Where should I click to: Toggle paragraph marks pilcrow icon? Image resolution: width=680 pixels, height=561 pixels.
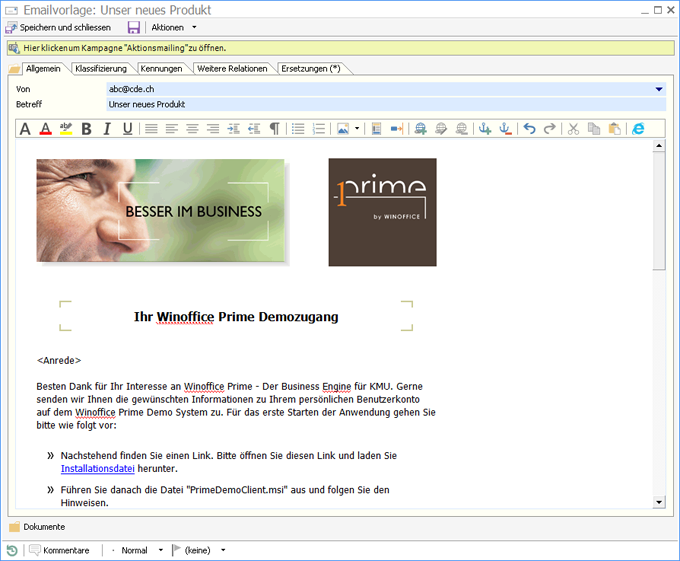(x=275, y=129)
